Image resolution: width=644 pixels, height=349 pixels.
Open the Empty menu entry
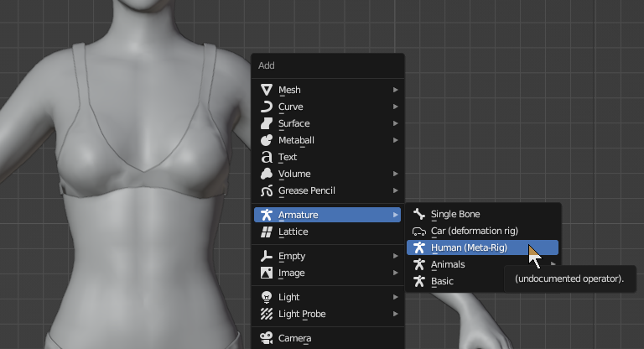[327, 256]
